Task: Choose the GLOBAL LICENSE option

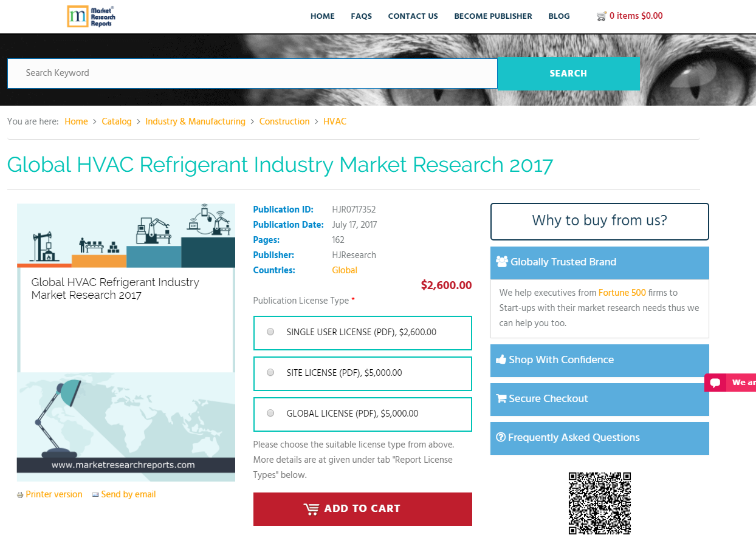Action: (x=270, y=412)
